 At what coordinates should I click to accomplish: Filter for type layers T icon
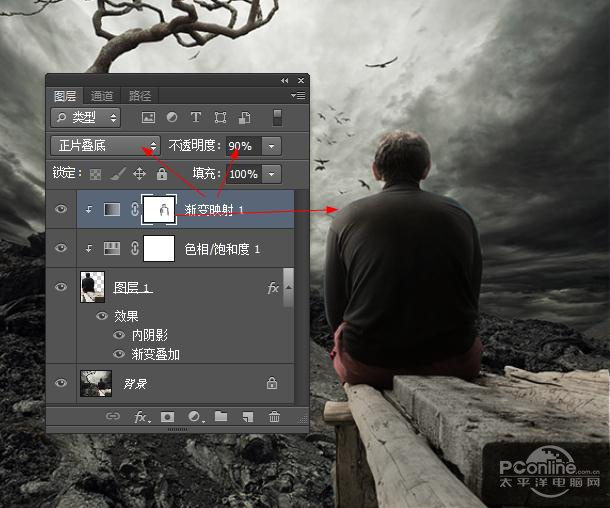coord(196,117)
